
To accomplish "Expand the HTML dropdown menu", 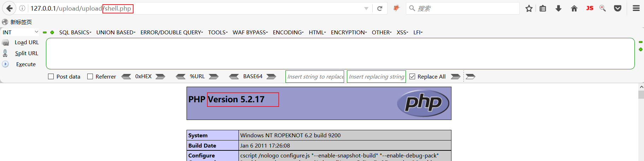I will click(x=317, y=33).
